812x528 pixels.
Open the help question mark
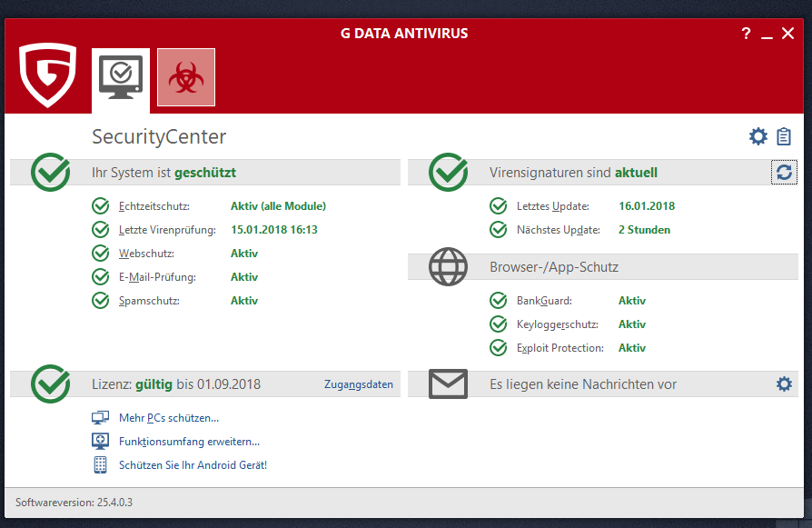pos(746,34)
